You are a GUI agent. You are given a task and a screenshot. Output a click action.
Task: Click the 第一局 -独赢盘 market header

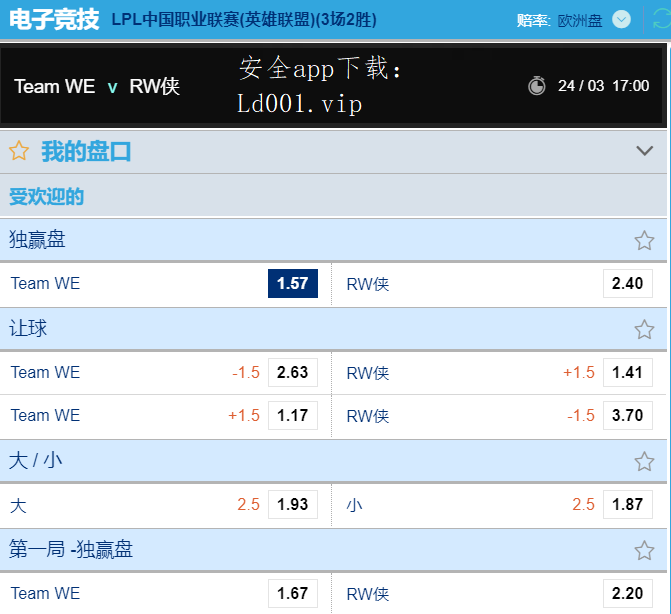pyautogui.click(x=333, y=549)
